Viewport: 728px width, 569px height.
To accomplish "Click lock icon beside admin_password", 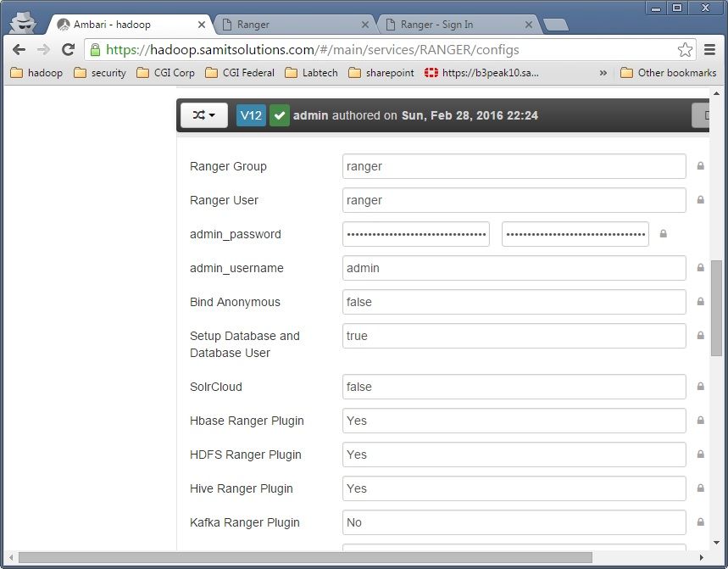I will pos(664,234).
